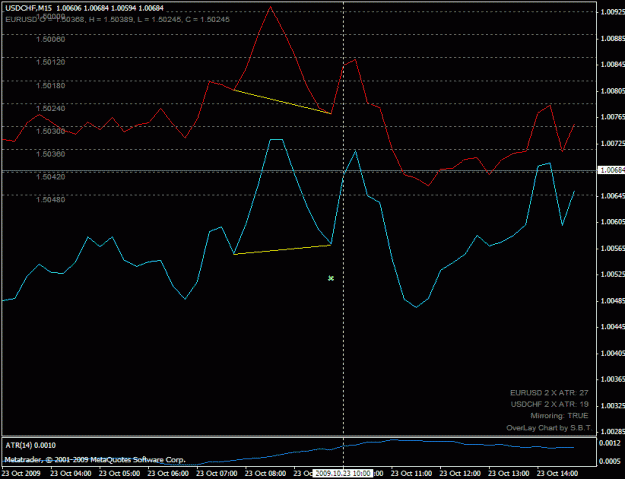This screenshot has width=625, height=479.
Task: Select the yellow trendline under the cyan USDCHF curve
Action: pyautogui.click(x=282, y=250)
